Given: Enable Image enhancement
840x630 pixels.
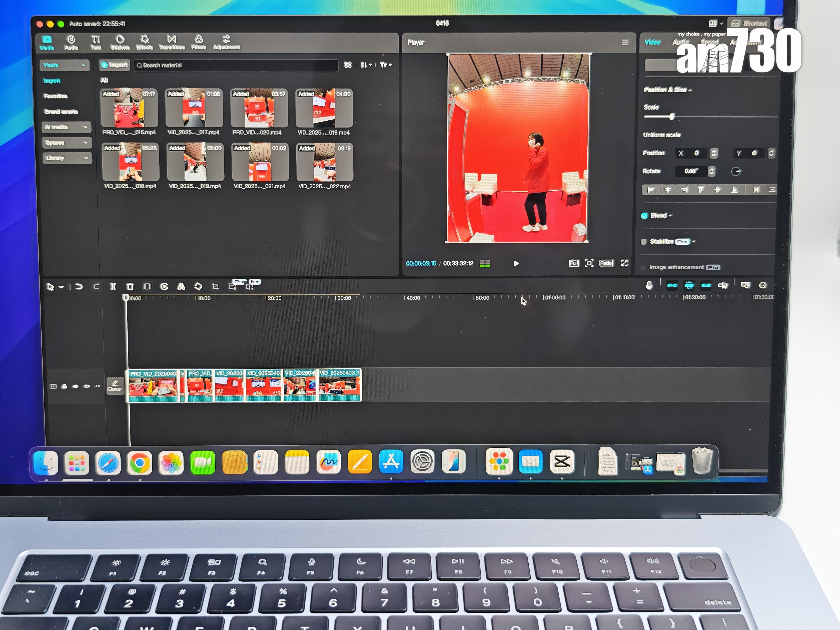Looking at the screenshot, I should (x=643, y=267).
